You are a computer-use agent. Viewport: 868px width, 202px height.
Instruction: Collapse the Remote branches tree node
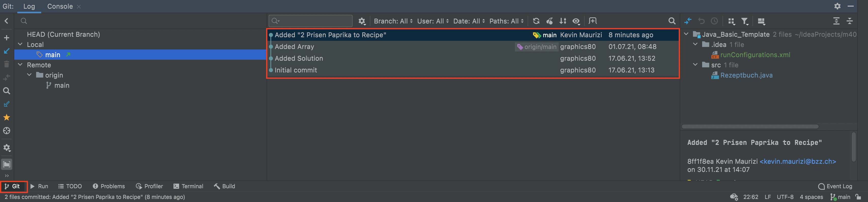coord(20,65)
